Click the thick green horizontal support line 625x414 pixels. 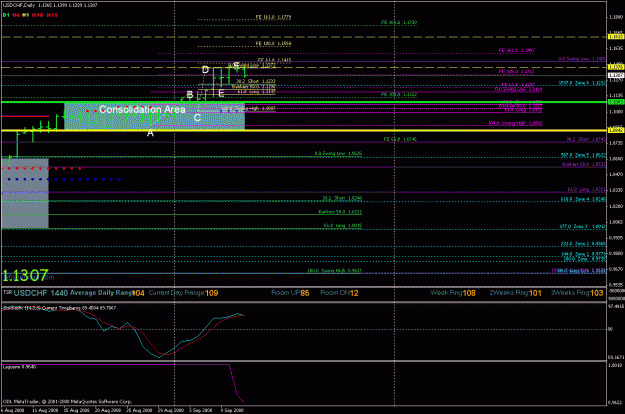click(x=303, y=102)
